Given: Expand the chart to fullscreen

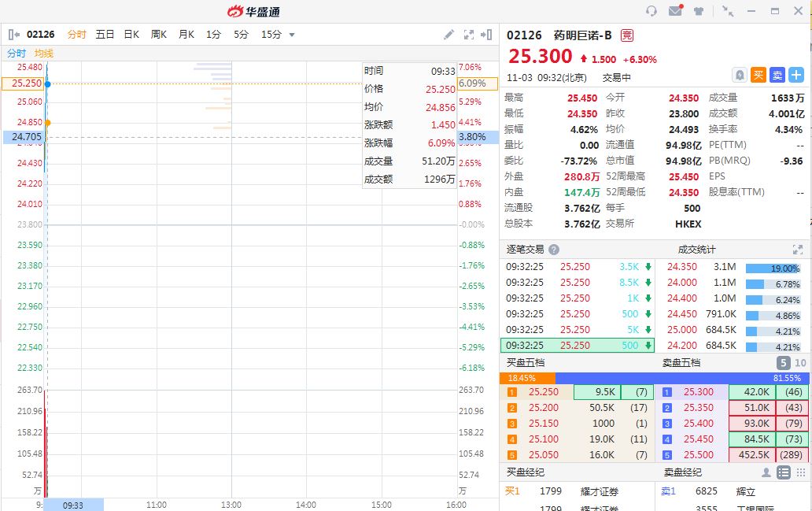Looking at the screenshot, I should [469, 35].
